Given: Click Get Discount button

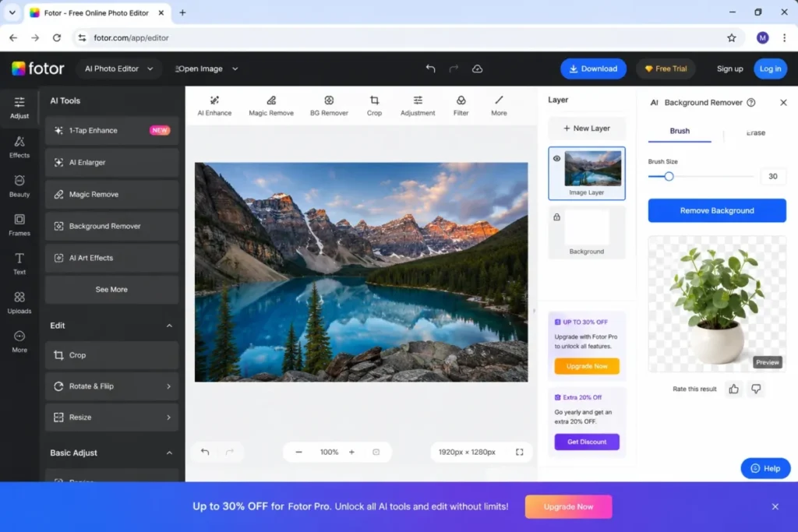Looking at the screenshot, I should 587,442.
